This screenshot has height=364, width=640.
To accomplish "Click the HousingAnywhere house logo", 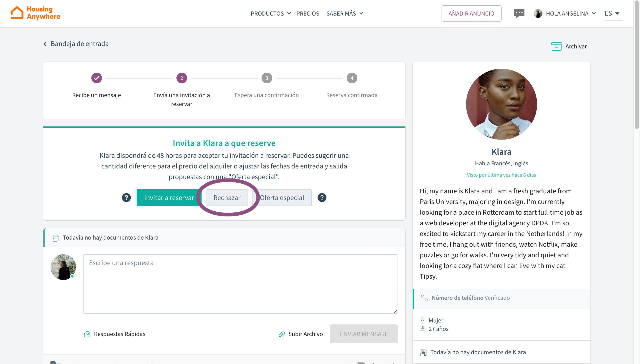I will 17,13.
